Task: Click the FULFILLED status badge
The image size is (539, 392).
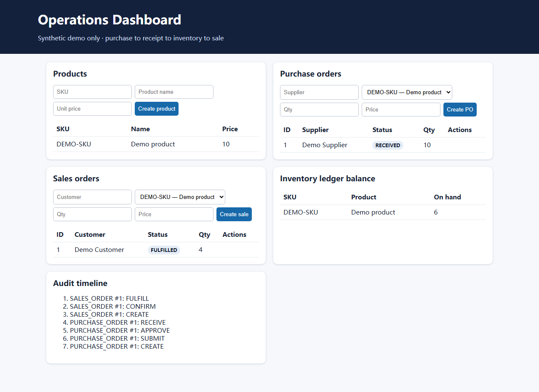Action: click(164, 250)
